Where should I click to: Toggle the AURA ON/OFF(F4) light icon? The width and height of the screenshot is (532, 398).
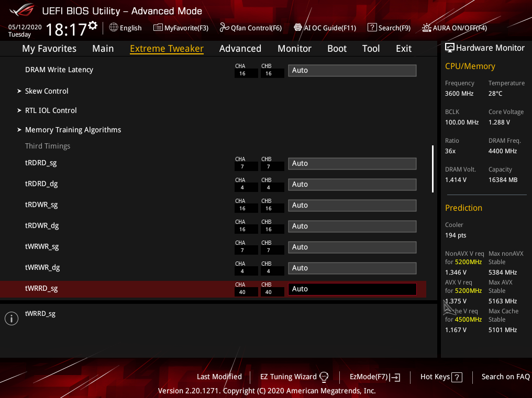coord(426,28)
